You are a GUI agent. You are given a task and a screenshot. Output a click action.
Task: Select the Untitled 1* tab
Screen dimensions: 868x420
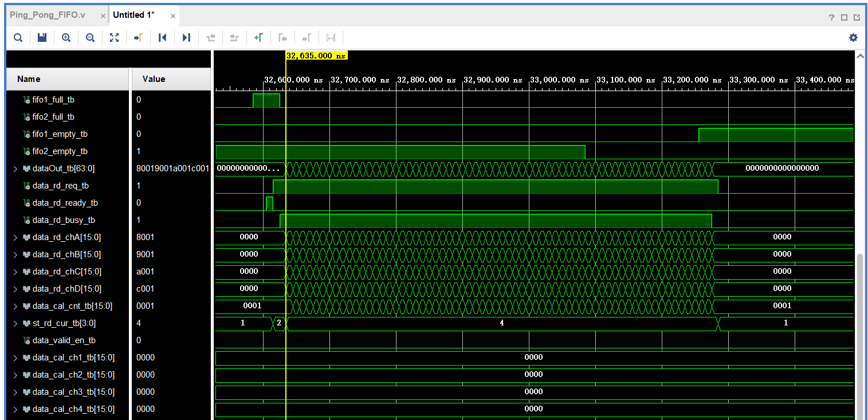[x=133, y=15]
